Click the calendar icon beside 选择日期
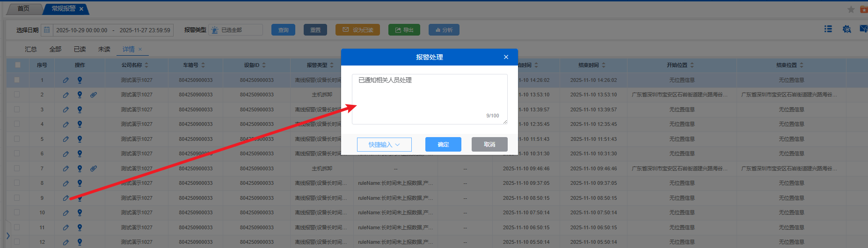Screen dimensions: 868x248 point(47,30)
